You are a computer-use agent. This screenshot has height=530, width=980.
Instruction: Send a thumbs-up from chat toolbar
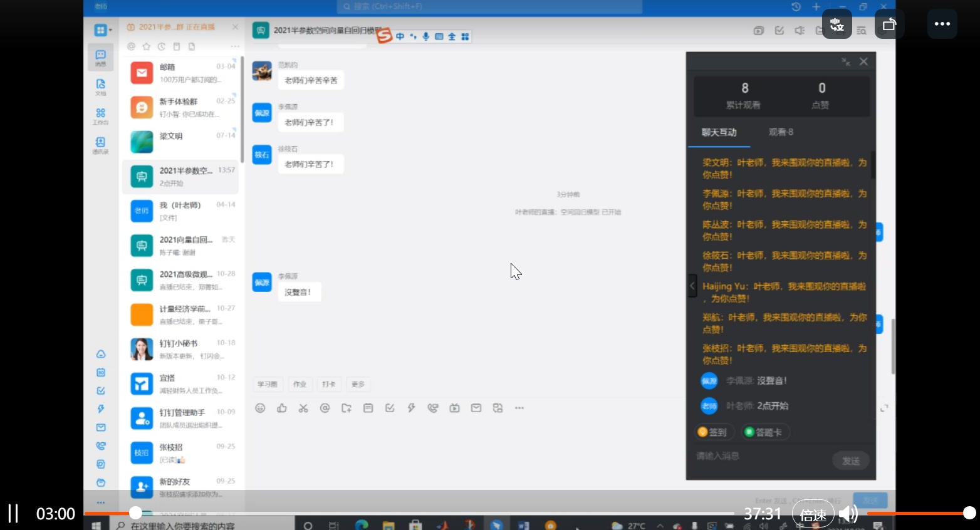[282, 408]
